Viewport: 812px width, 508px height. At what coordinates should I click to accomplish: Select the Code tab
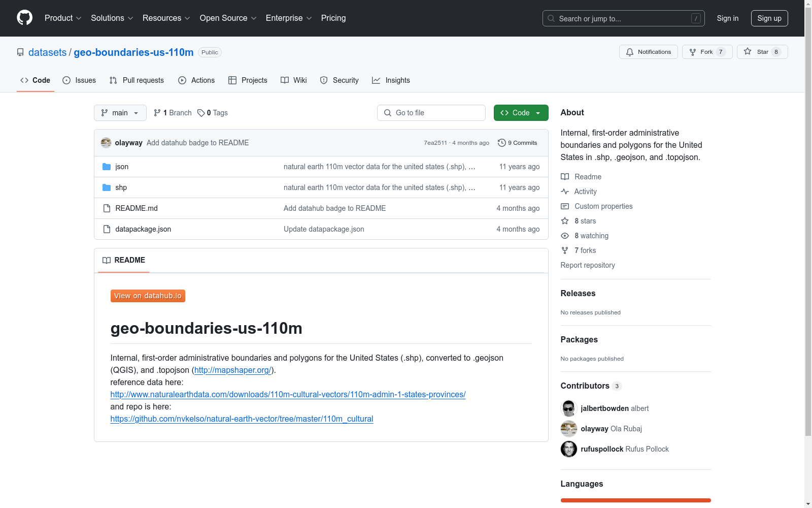pyautogui.click(x=36, y=80)
